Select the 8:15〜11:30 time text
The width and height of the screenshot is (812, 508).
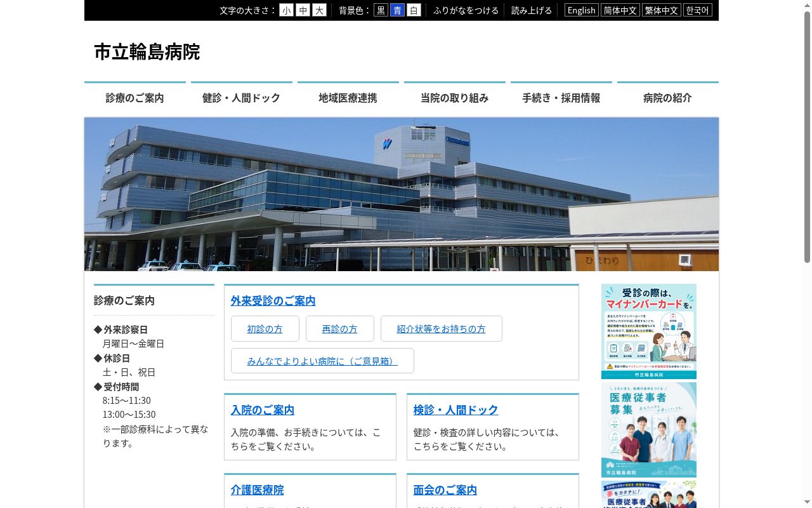pos(127,401)
